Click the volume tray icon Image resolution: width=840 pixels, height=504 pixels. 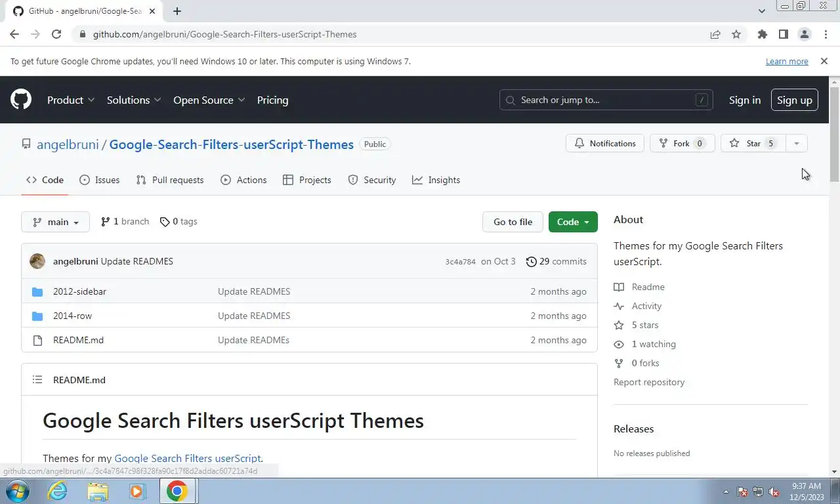coord(774,492)
